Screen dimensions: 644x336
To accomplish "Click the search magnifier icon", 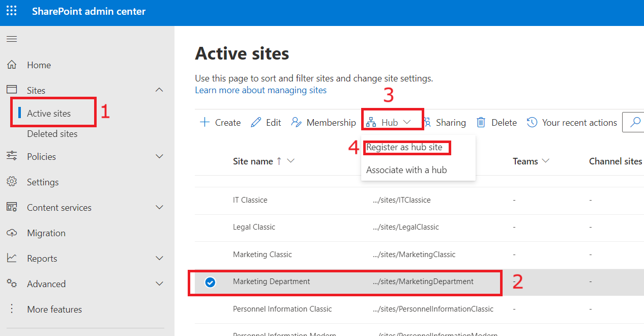I will (635, 122).
